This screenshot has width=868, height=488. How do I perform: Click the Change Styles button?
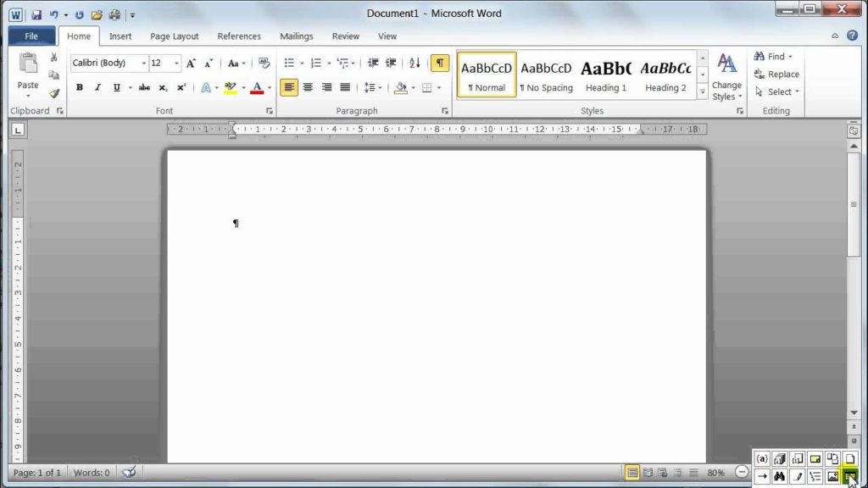(727, 75)
